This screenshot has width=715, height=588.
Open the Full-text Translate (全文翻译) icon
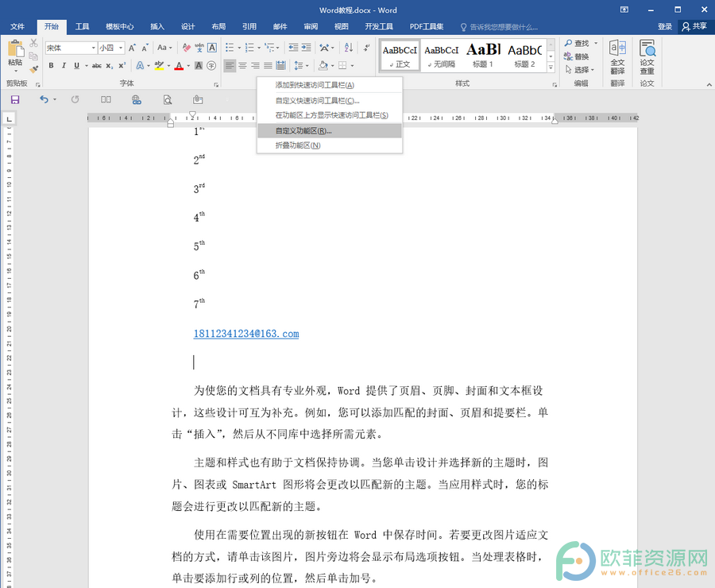617,57
